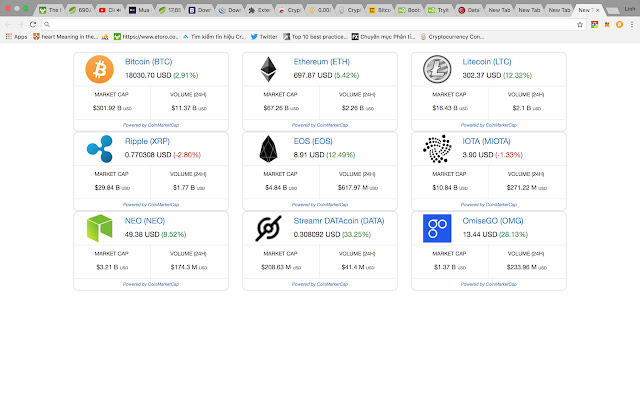Bookmark this page with the star icon

(580, 24)
